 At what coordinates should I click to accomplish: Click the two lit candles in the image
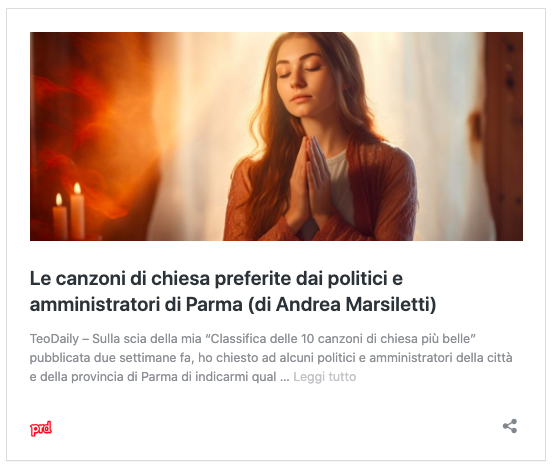pos(69,211)
